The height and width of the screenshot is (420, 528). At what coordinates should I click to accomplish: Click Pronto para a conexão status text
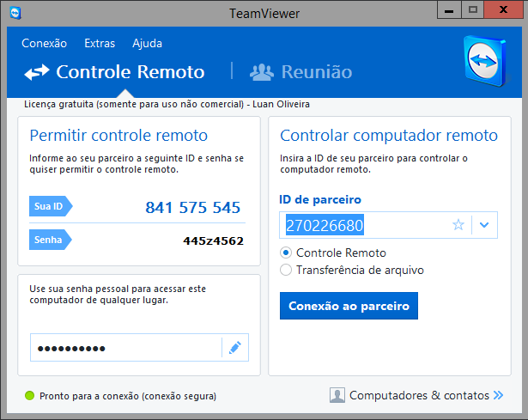[128, 396]
